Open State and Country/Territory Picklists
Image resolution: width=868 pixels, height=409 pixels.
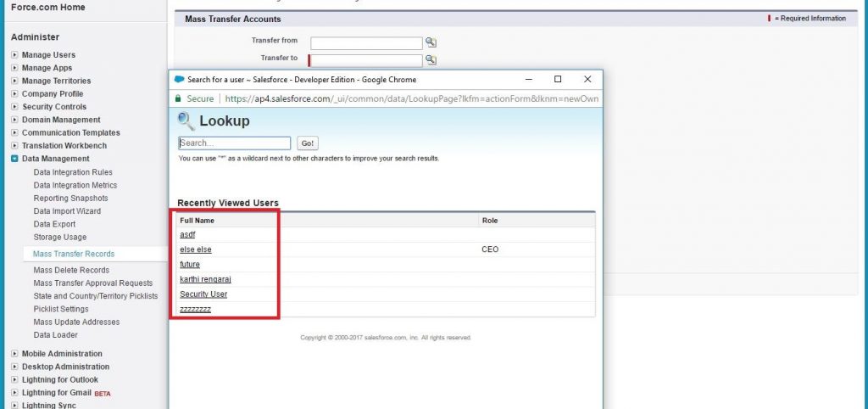96,296
